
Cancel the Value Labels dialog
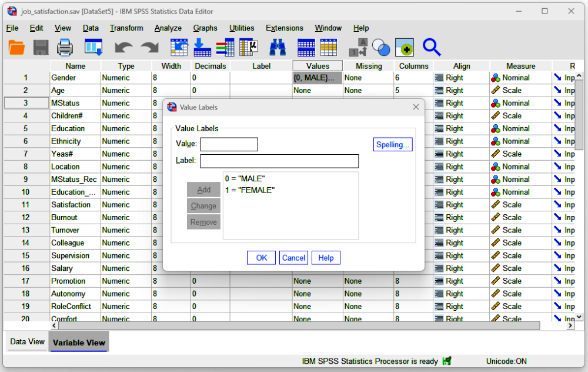pos(293,257)
